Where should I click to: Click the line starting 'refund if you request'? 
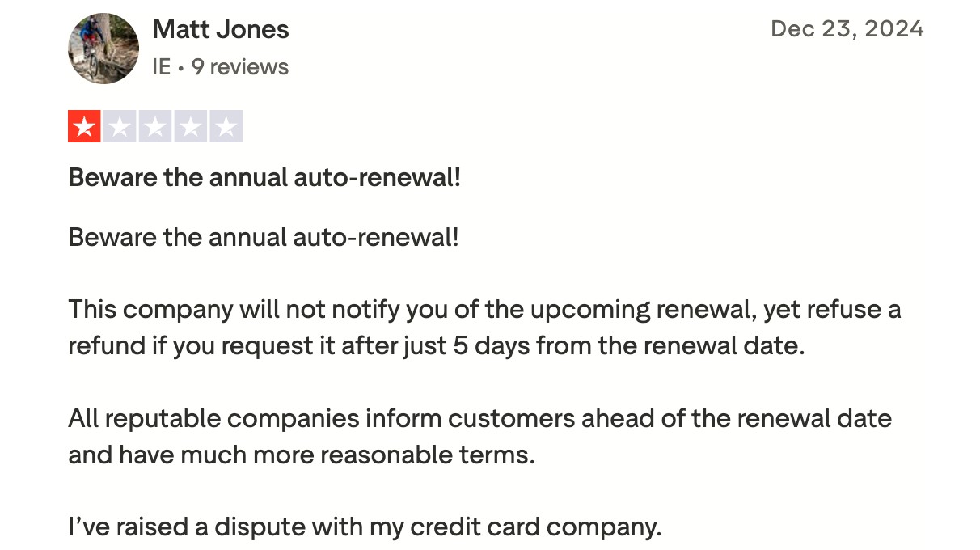(x=437, y=346)
